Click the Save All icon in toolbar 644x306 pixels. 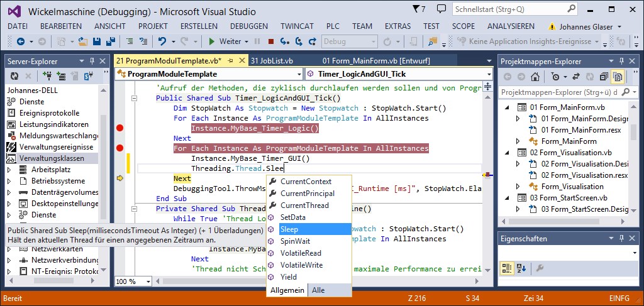(110, 41)
